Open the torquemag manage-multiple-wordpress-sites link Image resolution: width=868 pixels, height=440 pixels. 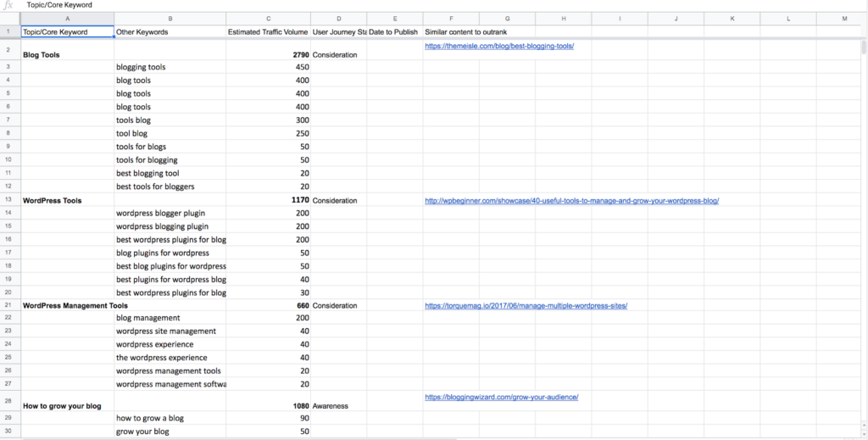526,305
